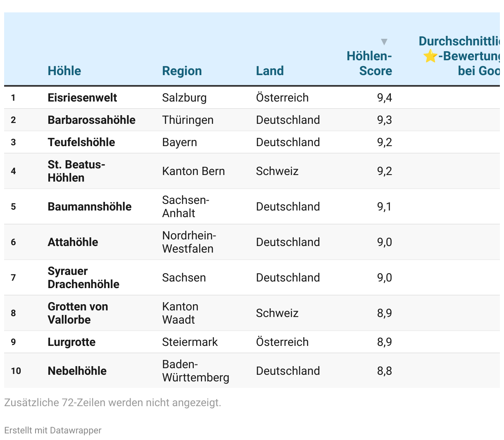Click the Barbarossahöhle row entry
Viewport: 504px width, 440px height.
tap(91, 120)
